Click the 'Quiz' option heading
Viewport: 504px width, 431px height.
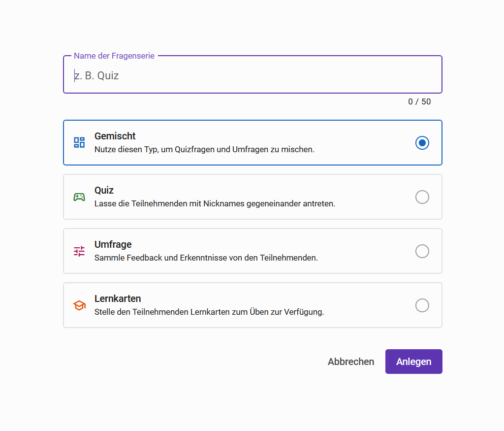coord(104,190)
